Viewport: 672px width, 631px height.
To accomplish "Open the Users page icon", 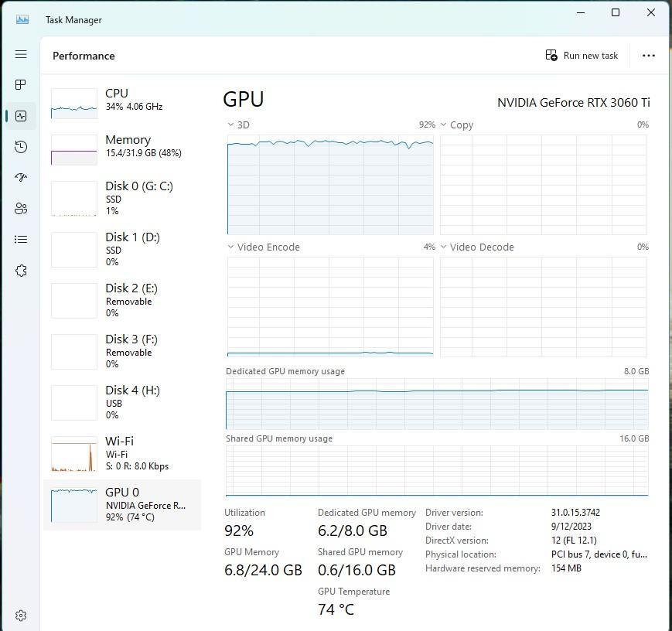I will [x=21, y=208].
